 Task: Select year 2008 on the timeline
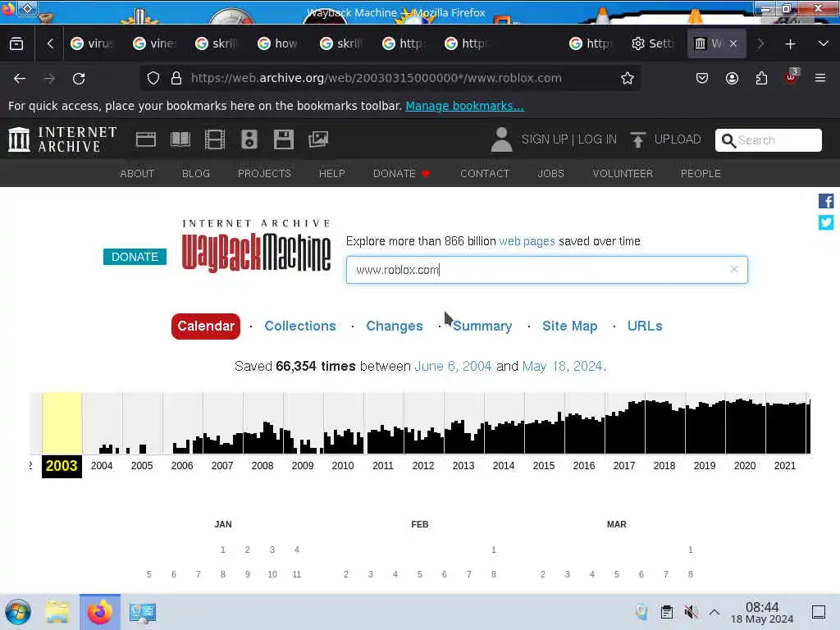coord(262,466)
